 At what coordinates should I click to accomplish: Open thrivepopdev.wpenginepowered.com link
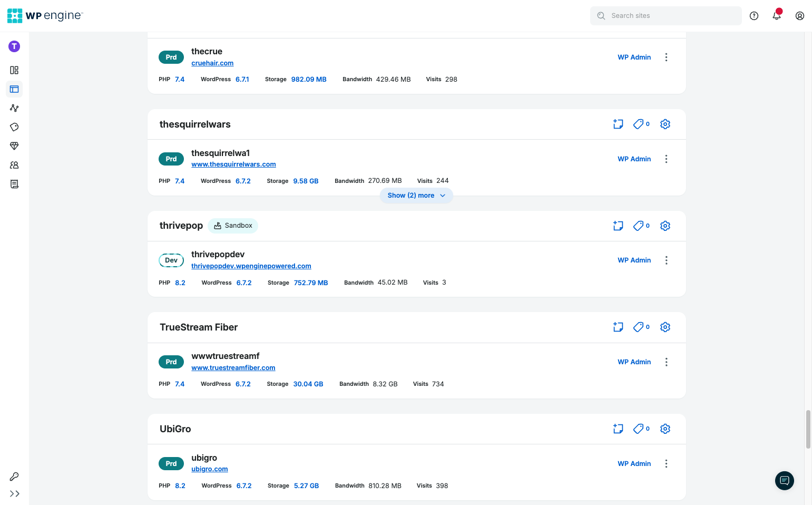tap(251, 266)
